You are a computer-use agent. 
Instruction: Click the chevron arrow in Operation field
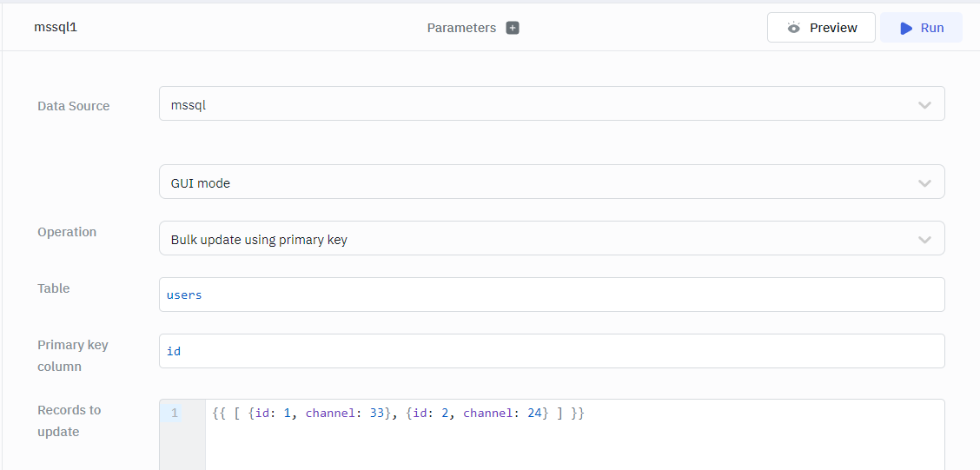click(x=924, y=240)
